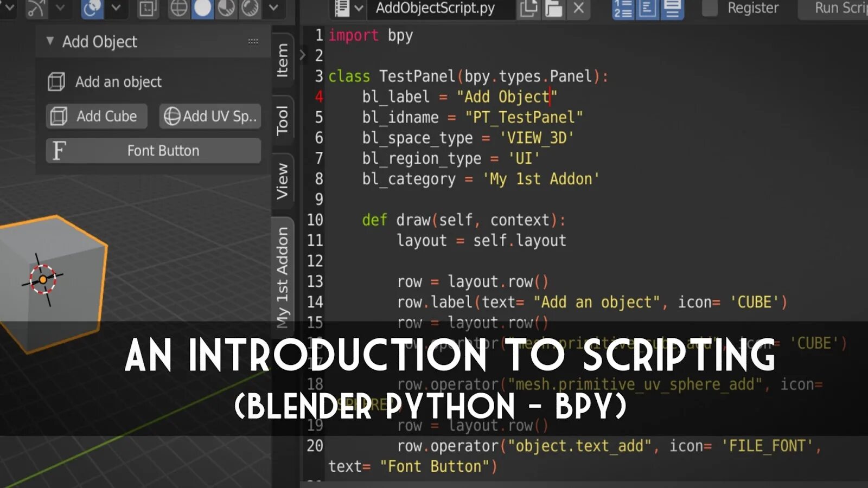Click the 3D cursor in the viewport

tap(43, 280)
